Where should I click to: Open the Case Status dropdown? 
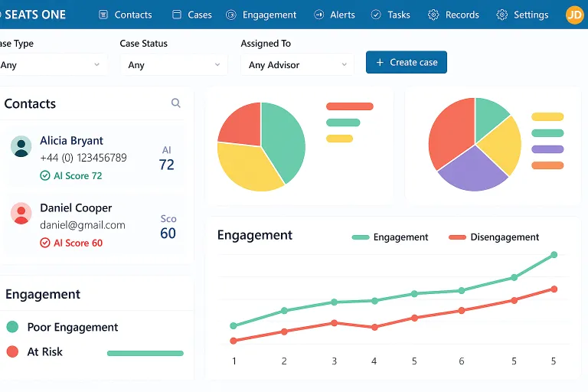(174, 65)
